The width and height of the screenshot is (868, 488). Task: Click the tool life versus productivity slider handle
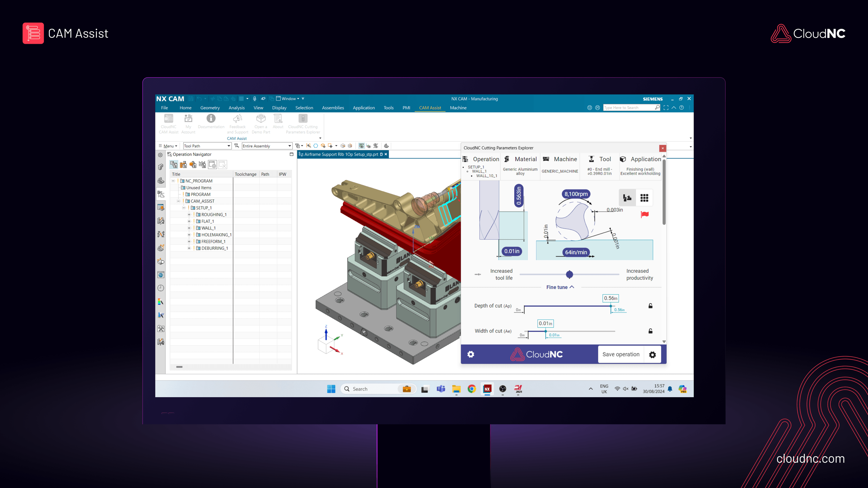pyautogui.click(x=569, y=274)
